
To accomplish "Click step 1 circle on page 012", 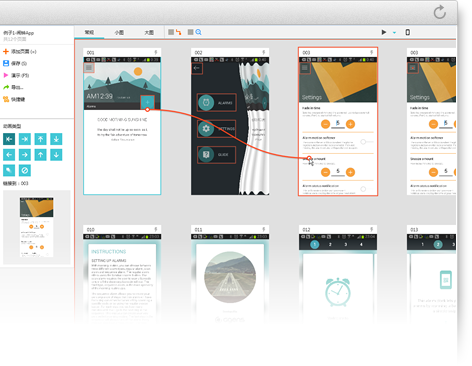I will pyautogui.click(x=315, y=245).
